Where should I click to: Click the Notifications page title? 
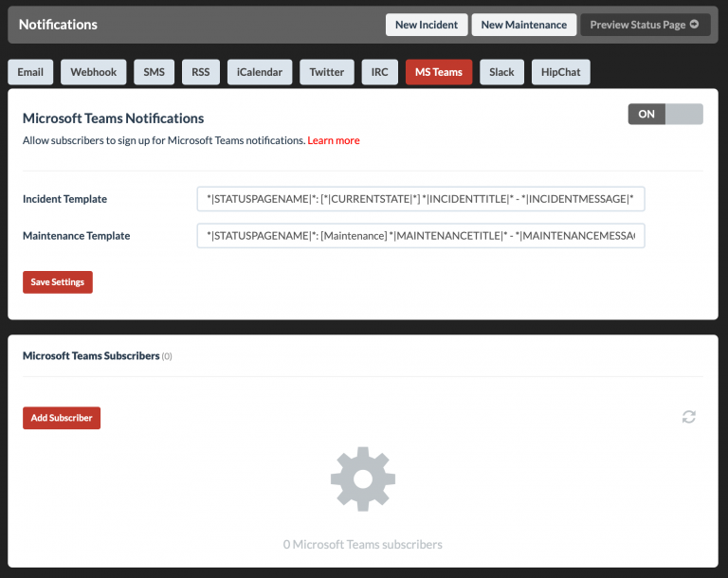tap(58, 24)
